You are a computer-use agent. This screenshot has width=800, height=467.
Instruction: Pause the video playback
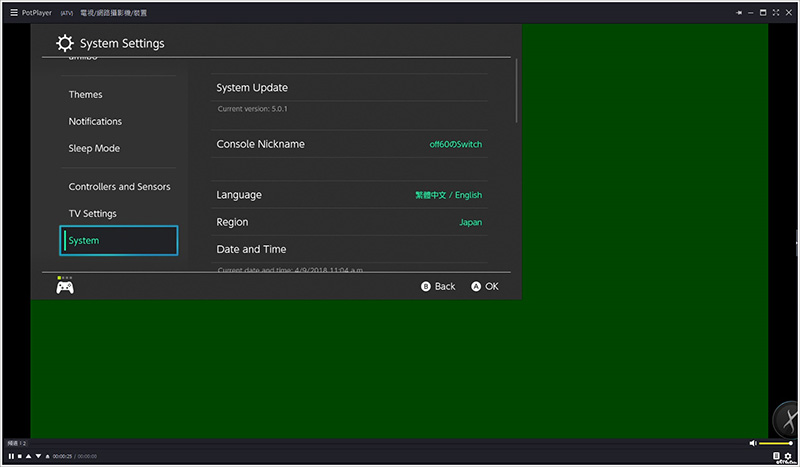pyautogui.click(x=11, y=456)
